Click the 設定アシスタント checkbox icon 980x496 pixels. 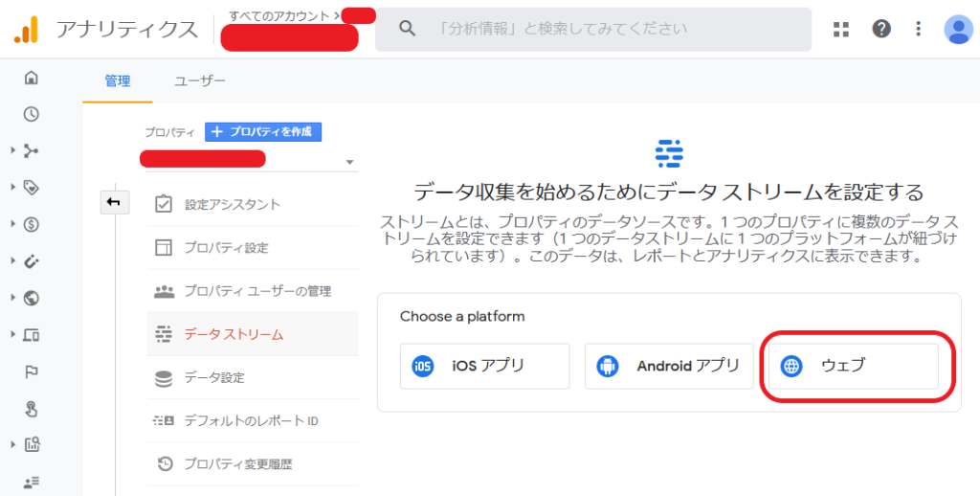coord(163,205)
